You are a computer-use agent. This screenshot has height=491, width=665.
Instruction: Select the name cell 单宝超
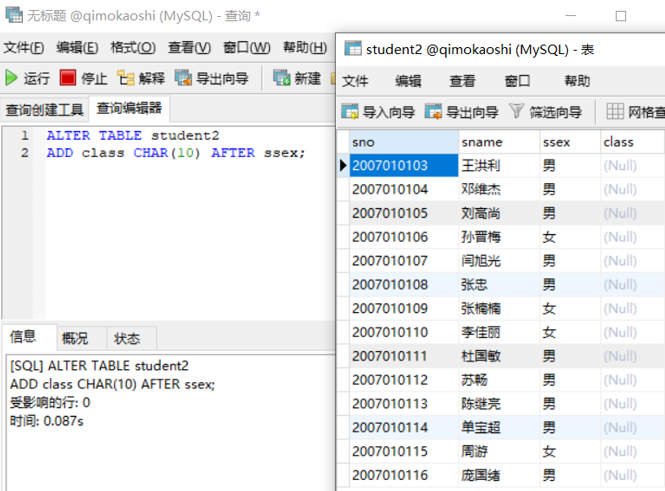[499, 427]
